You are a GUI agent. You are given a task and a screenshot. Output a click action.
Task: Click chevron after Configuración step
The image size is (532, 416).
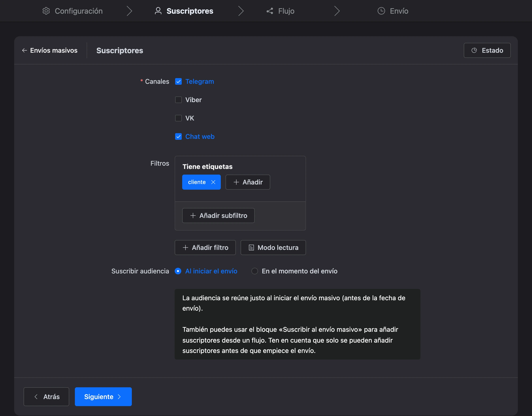coord(129,11)
